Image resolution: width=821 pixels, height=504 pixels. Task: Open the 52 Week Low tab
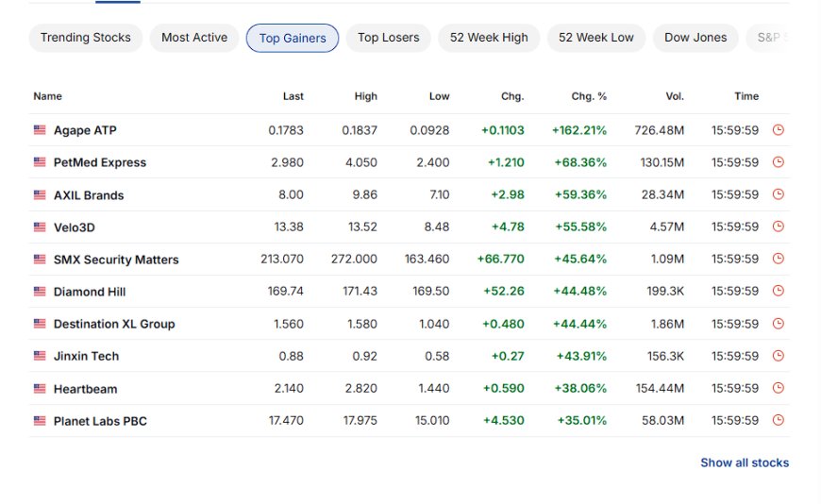point(596,38)
